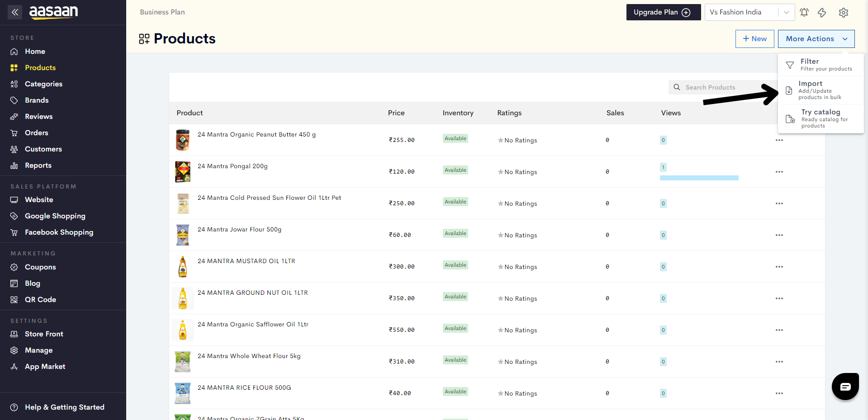The image size is (868, 420).
Task: Click the Mustard Oil product thumbnail
Action: pyautogui.click(x=183, y=267)
